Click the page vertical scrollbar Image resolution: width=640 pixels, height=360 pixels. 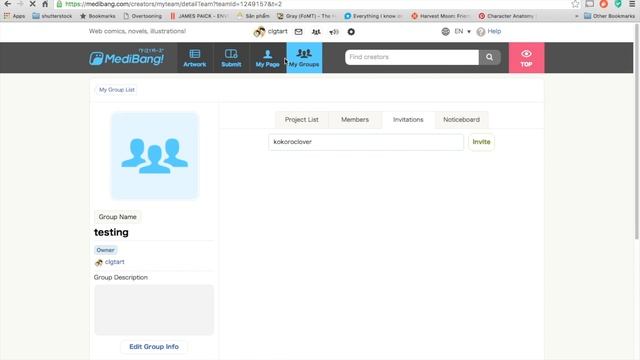(636, 131)
